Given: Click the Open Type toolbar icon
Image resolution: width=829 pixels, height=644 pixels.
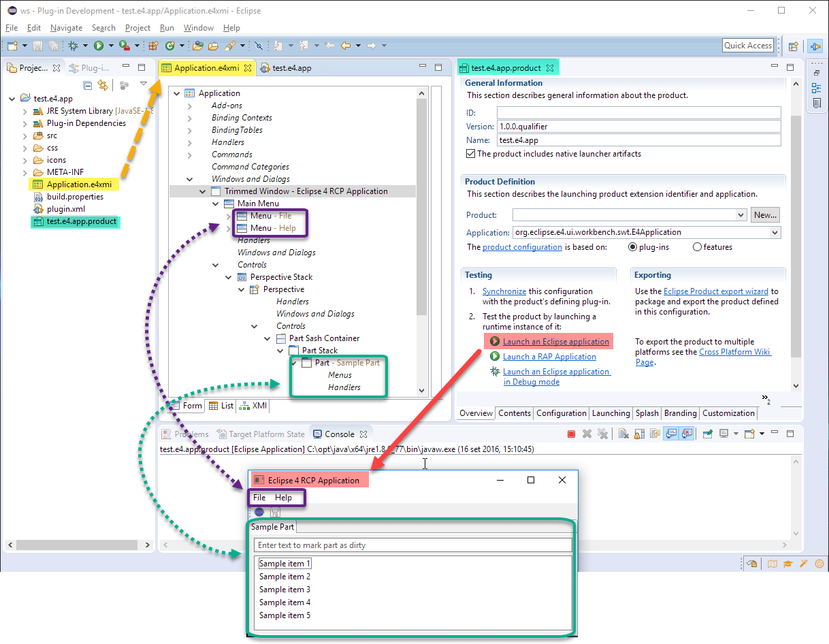Looking at the screenshot, I should point(198,46).
